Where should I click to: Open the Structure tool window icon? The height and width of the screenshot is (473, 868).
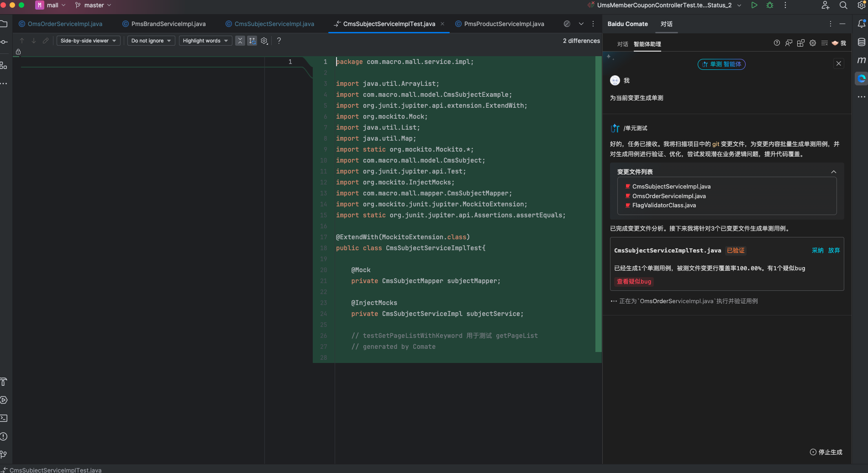[x=4, y=65]
